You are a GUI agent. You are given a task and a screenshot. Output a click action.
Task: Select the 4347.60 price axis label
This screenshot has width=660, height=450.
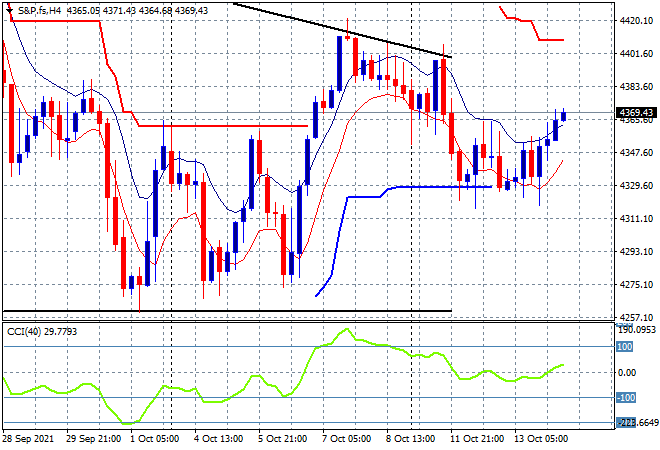click(x=636, y=152)
